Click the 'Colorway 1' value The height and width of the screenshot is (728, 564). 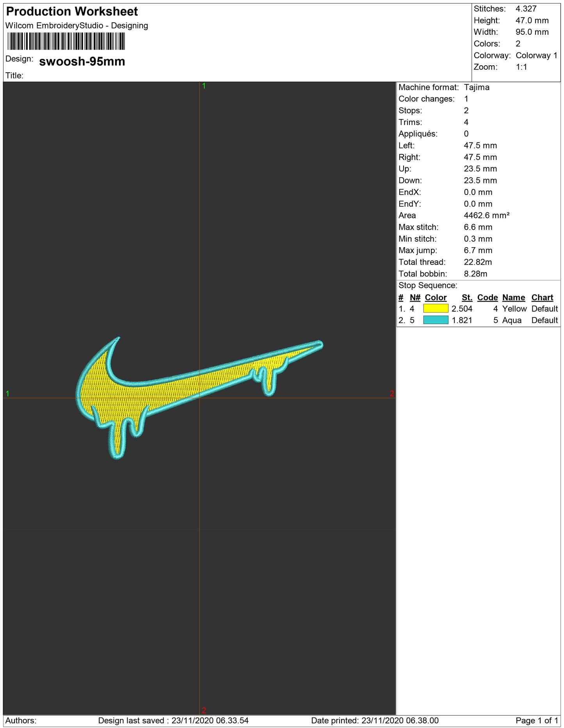537,55
